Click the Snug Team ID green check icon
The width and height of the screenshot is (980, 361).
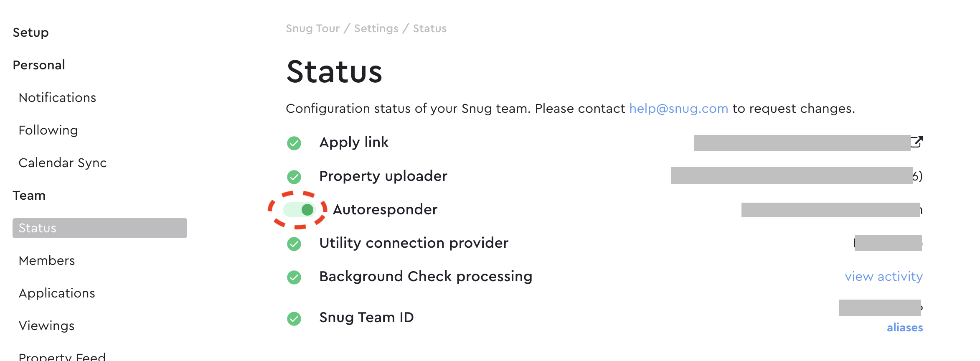(x=294, y=319)
